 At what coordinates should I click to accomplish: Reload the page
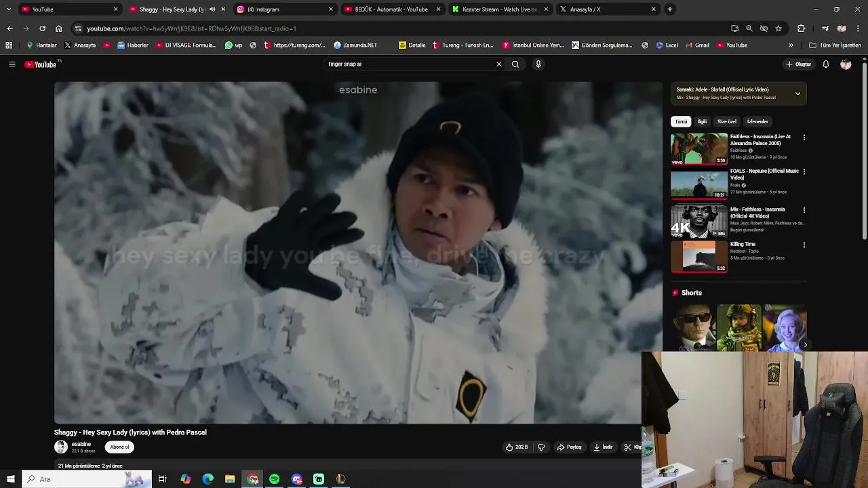click(x=42, y=28)
